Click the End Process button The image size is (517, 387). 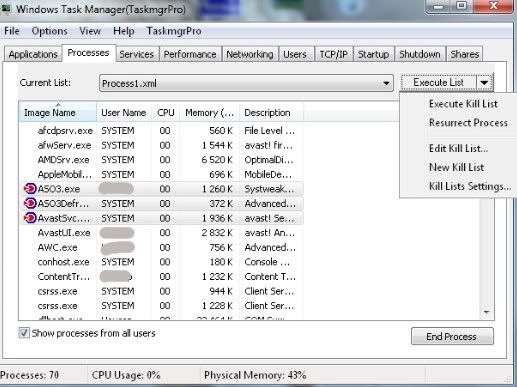pos(452,336)
